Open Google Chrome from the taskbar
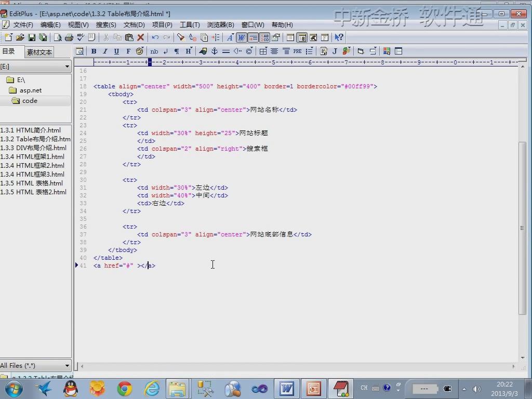This screenshot has height=399, width=532. click(125, 389)
